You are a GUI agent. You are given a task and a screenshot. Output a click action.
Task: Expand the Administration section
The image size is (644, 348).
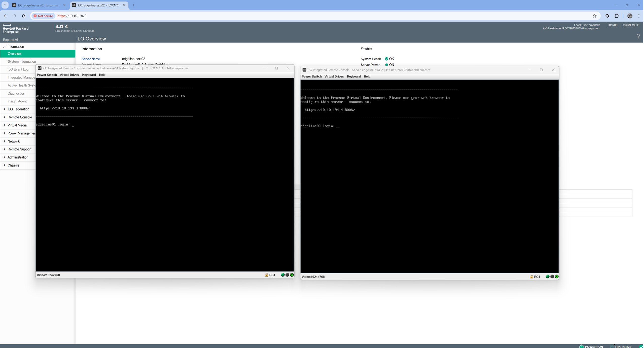click(x=4, y=157)
